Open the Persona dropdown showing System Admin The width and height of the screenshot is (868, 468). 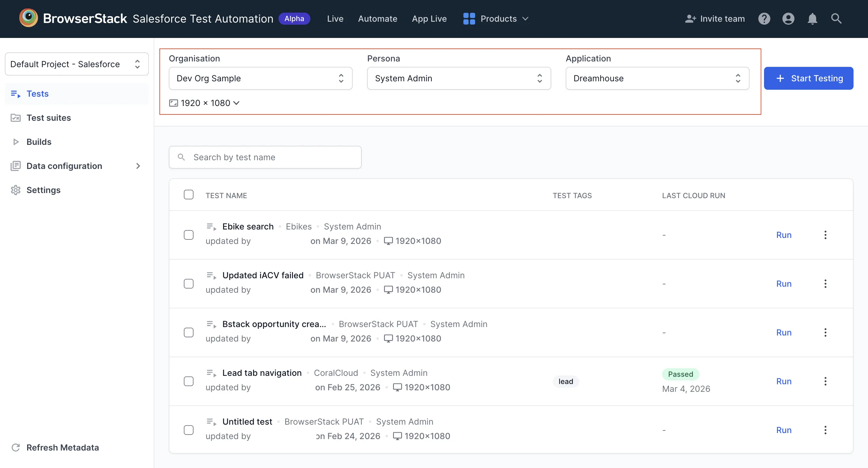(458, 78)
